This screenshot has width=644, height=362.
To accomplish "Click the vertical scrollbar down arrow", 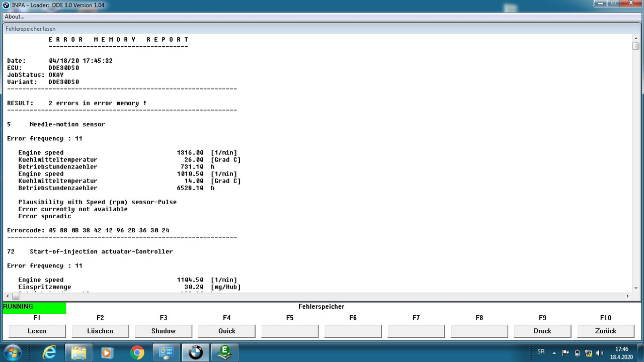I will (635, 289).
